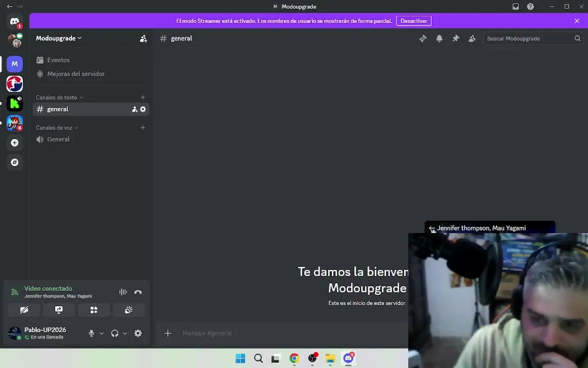The height and width of the screenshot is (368, 588).
Task: Open the group call avatar in server list
Action: point(15,40)
